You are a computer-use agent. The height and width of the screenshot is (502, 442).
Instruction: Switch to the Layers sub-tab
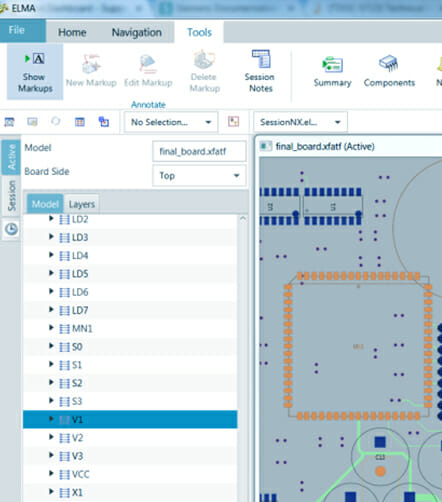pos(82,204)
